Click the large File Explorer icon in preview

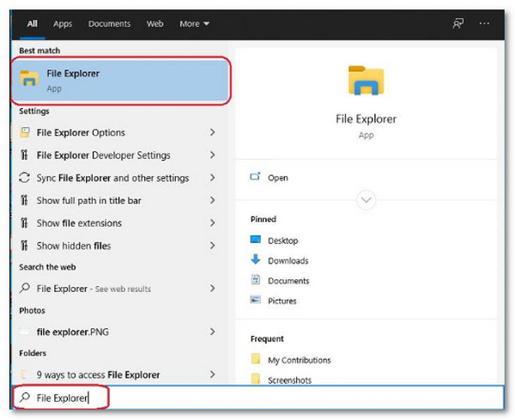pyautogui.click(x=366, y=80)
